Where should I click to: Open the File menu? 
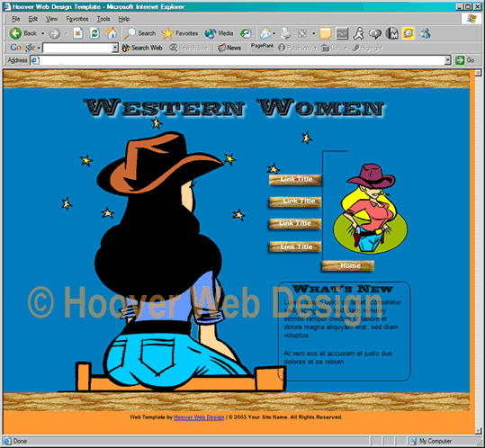point(16,19)
